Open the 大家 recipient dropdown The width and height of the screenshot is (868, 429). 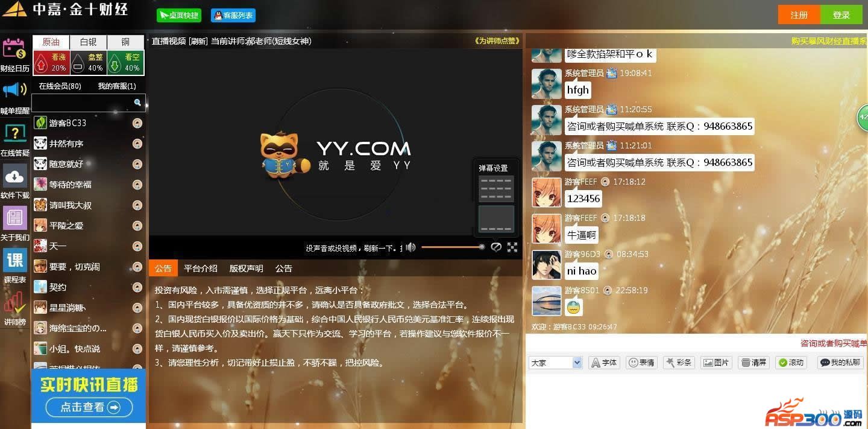[x=555, y=363]
